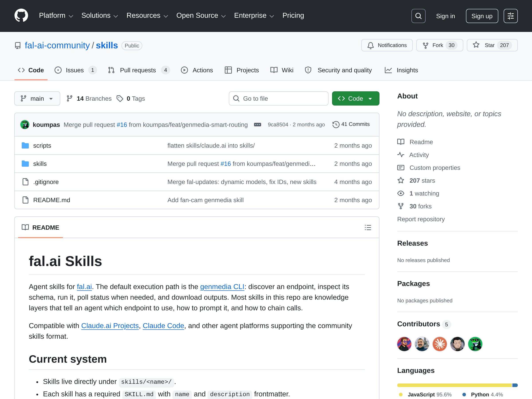Open the green frog contributor avatar
This screenshot has width=532, height=399.
pyautogui.click(x=475, y=344)
